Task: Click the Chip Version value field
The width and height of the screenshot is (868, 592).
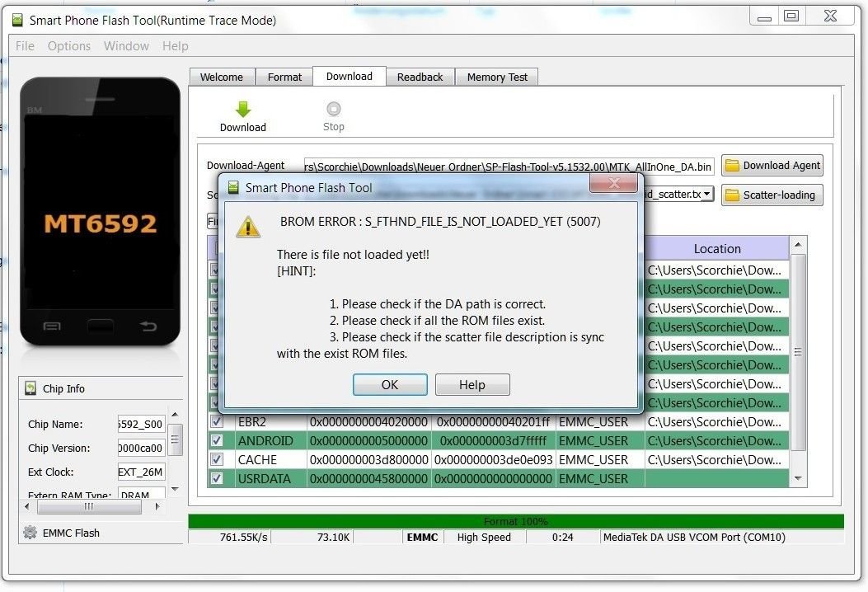Action: coord(141,448)
